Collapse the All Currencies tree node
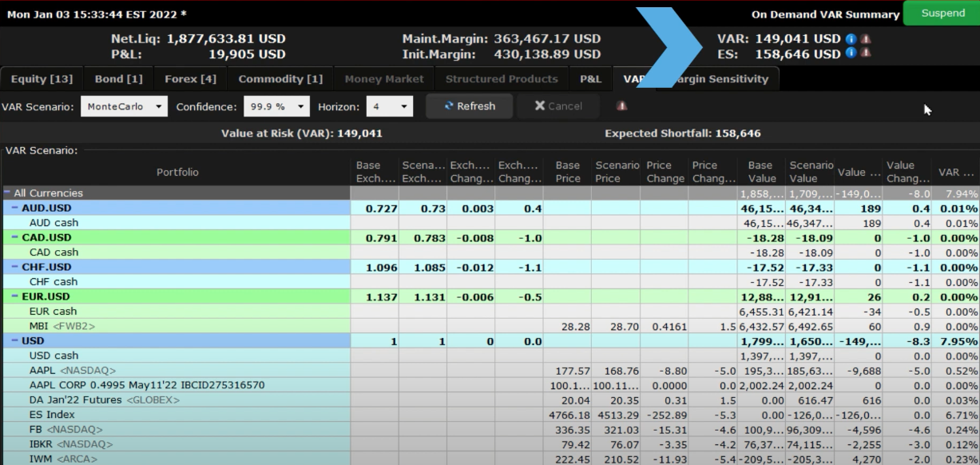Screen dimensions: 980x465 click(7, 193)
